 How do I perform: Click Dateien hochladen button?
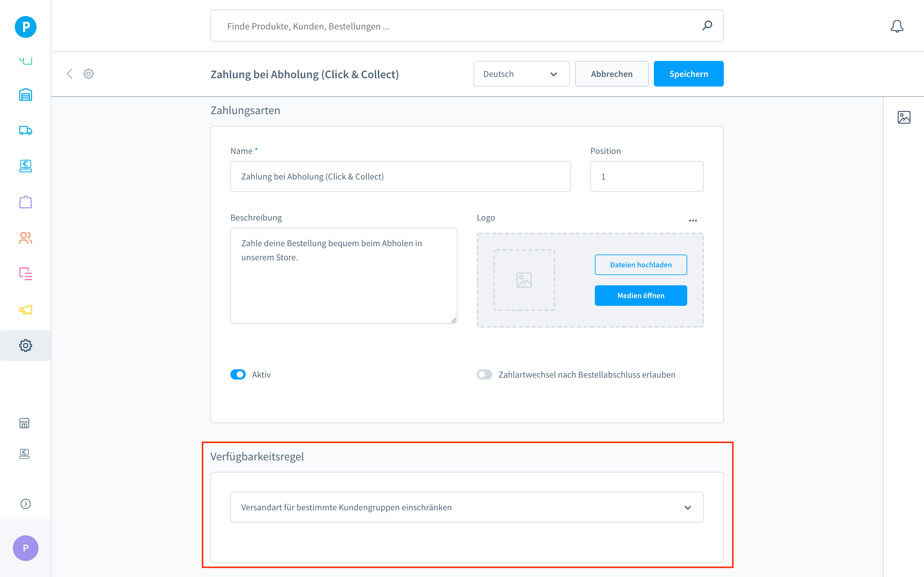tap(640, 265)
